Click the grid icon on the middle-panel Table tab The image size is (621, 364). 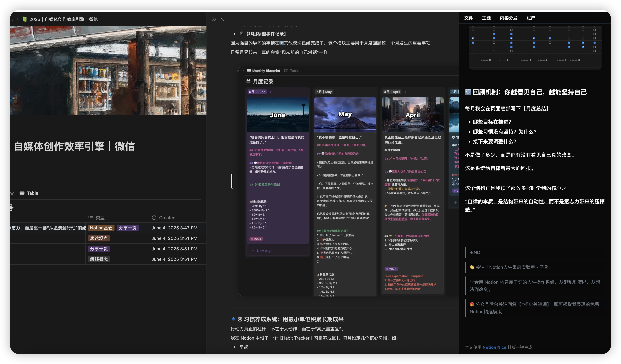pos(286,71)
